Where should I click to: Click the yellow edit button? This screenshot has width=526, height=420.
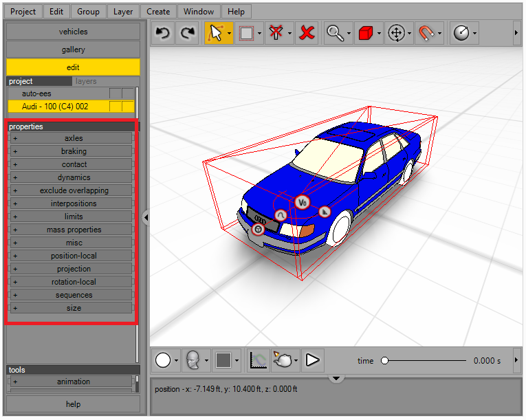tap(73, 67)
